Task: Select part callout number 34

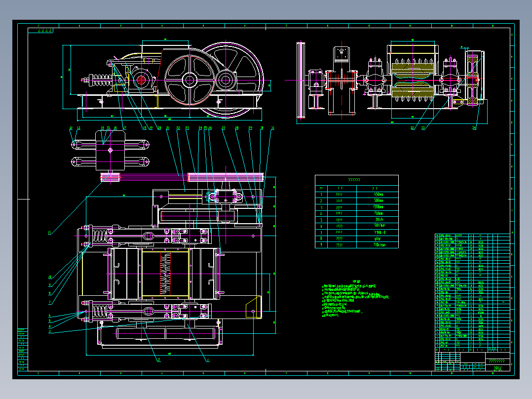Action: click(474, 128)
